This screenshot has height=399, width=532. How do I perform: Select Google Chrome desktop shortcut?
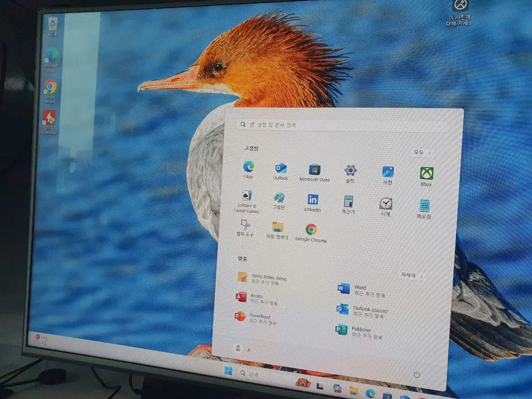50,91
